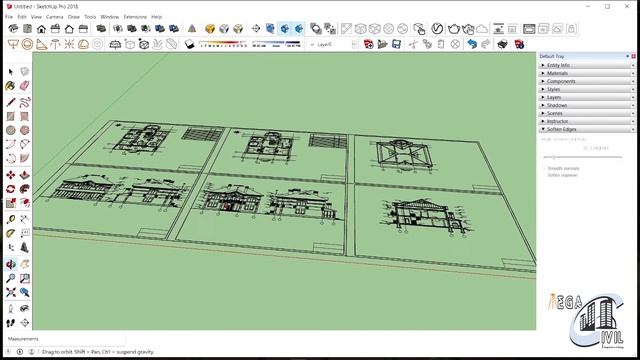Select the Zoom Window tool
This screenshot has width=640, height=360.
(x=24, y=278)
